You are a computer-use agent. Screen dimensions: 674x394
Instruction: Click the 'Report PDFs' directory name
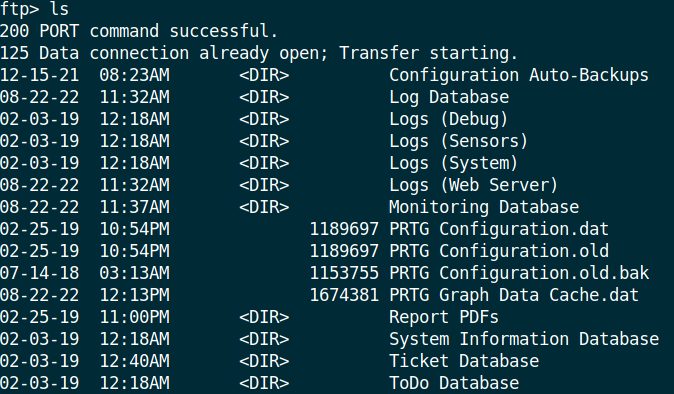pos(444,317)
